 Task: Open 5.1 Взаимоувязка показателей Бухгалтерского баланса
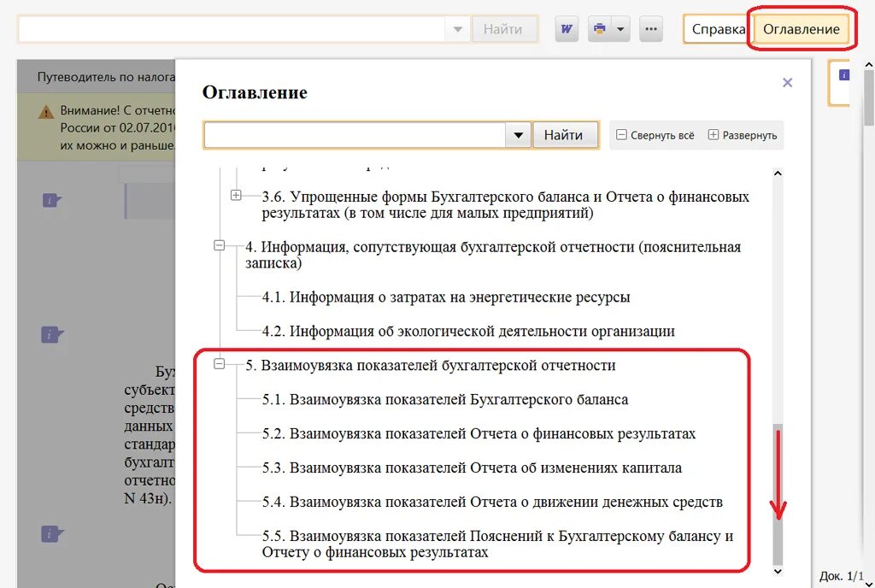(444, 399)
